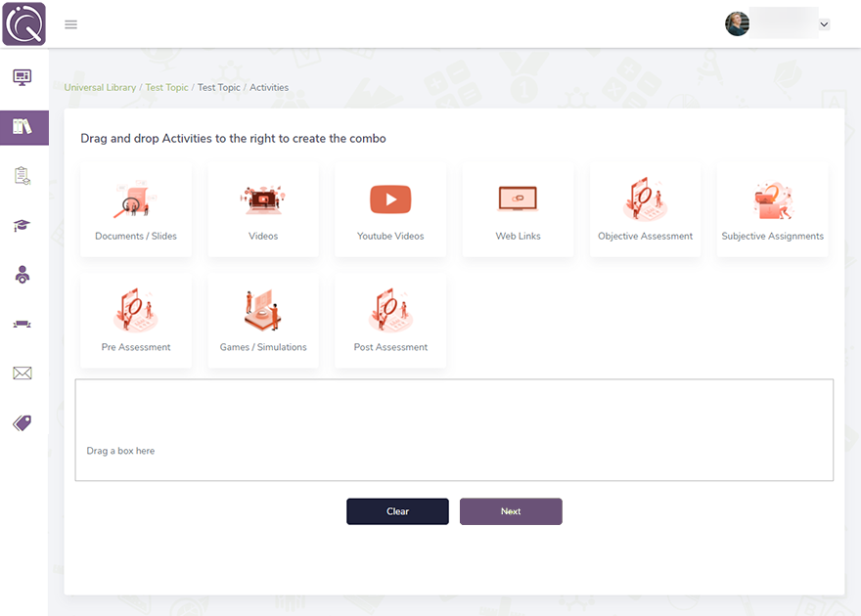Open the user person icon in sidebar
The width and height of the screenshot is (861, 616).
(22, 274)
